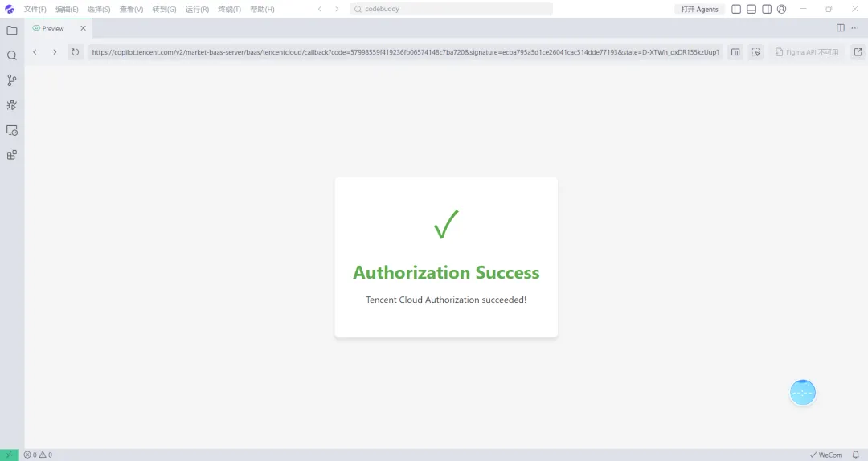Click the device layout icon in preview toolbar
Viewport: 868px width, 461px height.
735,52
